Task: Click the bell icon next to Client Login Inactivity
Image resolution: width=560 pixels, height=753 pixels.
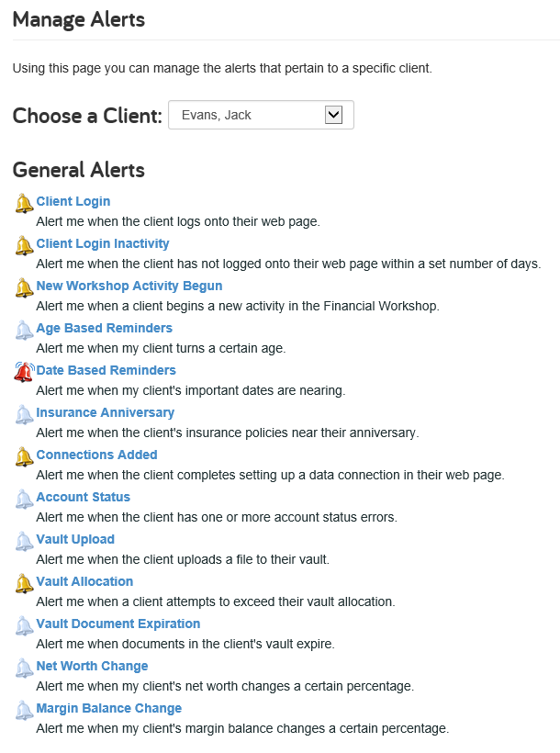Action: pos(24,245)
